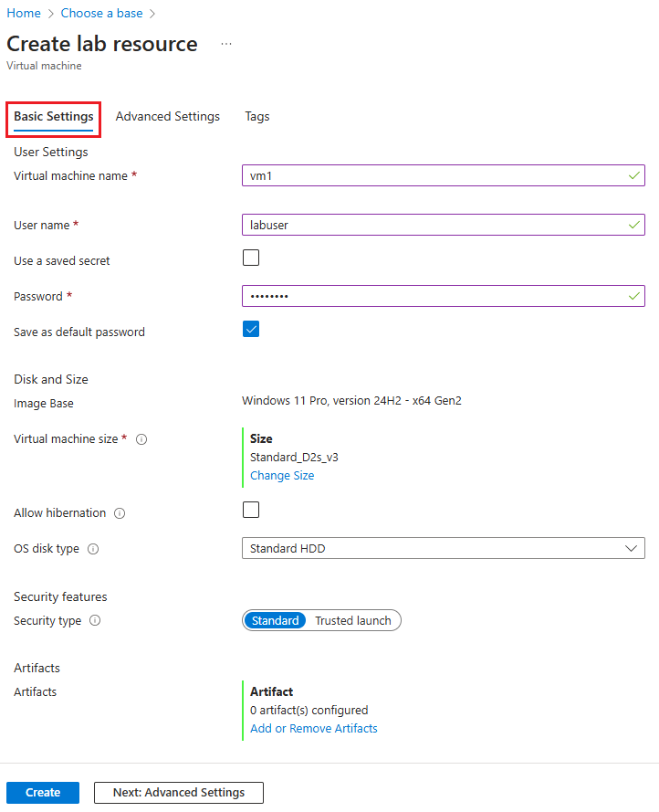This screenshot has height=812, width=659.
Task: Click the info icon beside Virtual machine size
Action: tap(141, 439)
